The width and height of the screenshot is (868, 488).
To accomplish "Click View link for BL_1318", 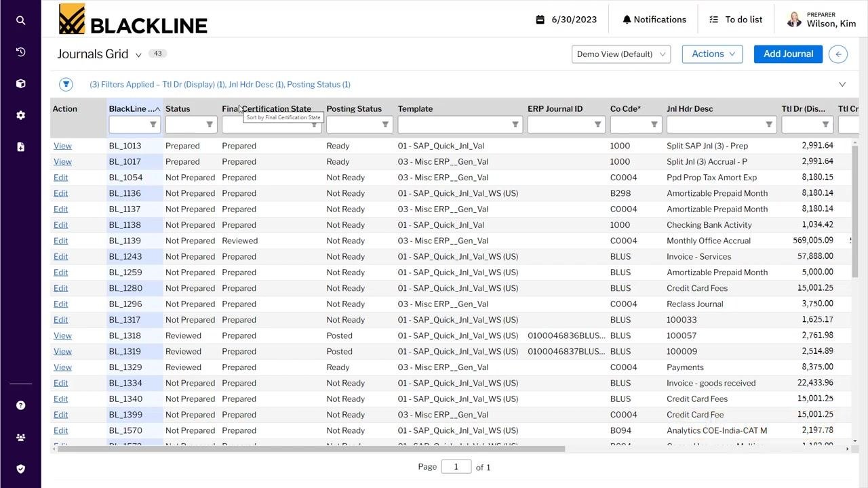I will tap(62, 335).
